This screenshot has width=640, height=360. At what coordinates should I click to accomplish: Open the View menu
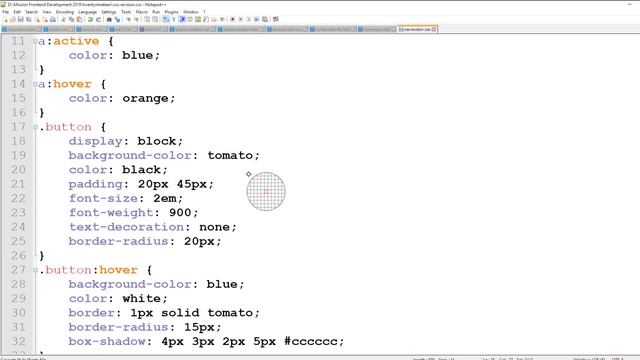click(47, 12)
